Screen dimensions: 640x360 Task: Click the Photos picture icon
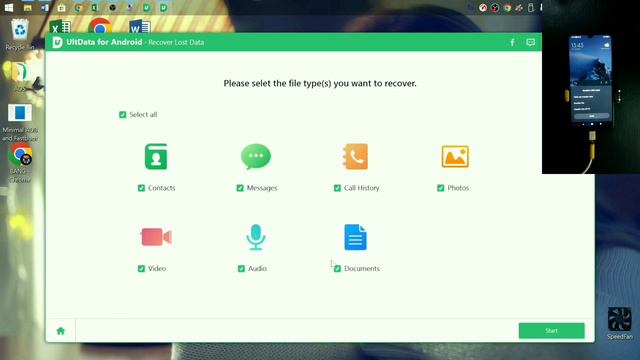pos(455,156)
